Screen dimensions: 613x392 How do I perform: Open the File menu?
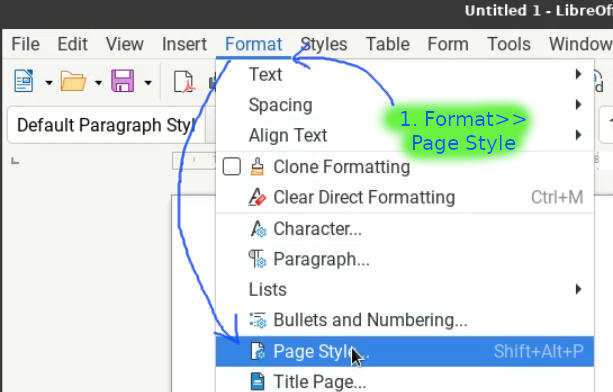point(25,44)
